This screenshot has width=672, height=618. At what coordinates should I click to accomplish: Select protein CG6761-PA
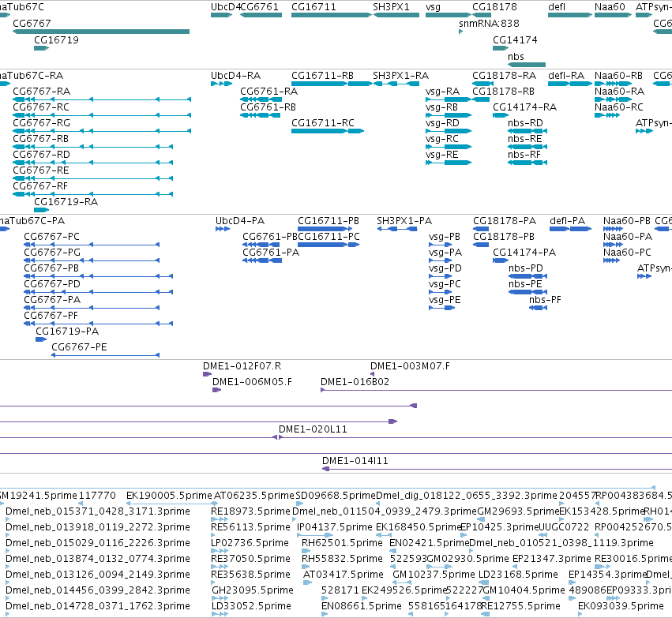click(262, 260)
